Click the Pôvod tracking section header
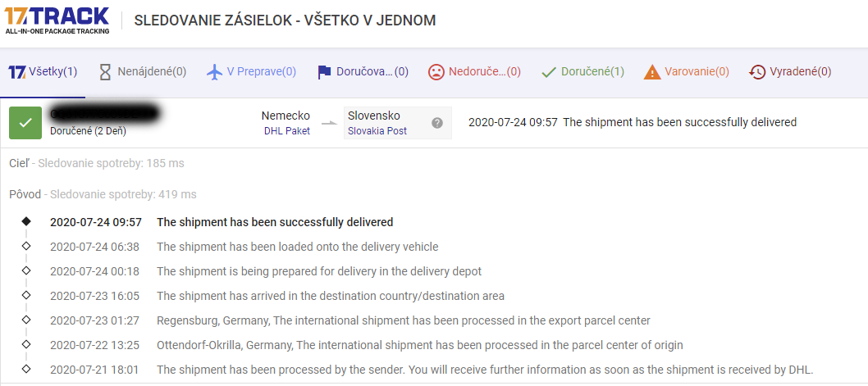 click(25, 194)
